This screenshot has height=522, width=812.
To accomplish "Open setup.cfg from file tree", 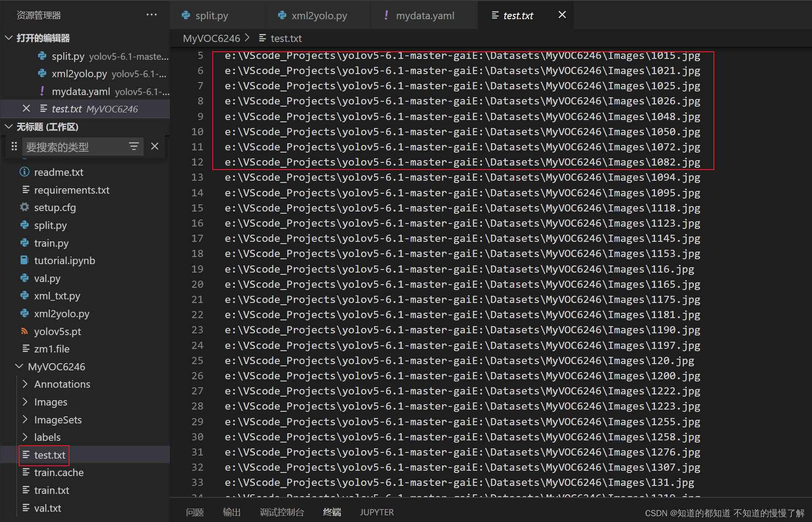I will [x=55, y=207].
